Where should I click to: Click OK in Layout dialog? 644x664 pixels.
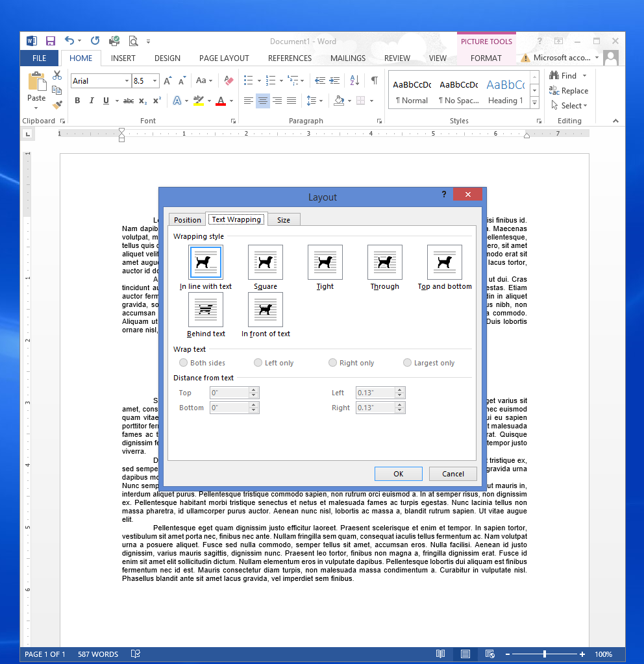click(x=398, y=474)
